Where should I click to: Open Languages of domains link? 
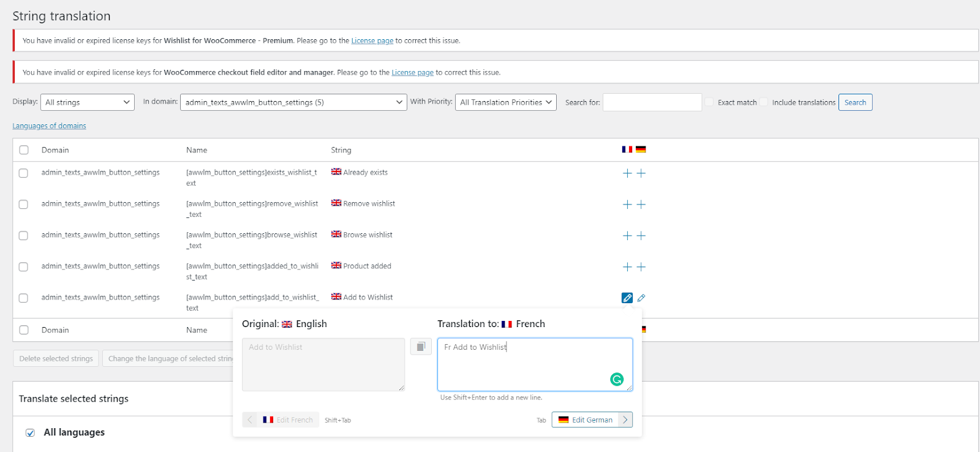click(49, 126)
